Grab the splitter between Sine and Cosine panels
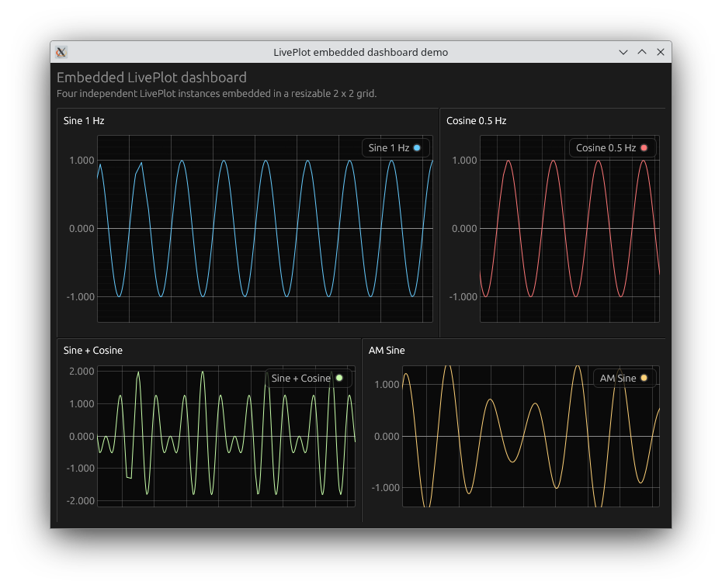 (x=439, y=223)
